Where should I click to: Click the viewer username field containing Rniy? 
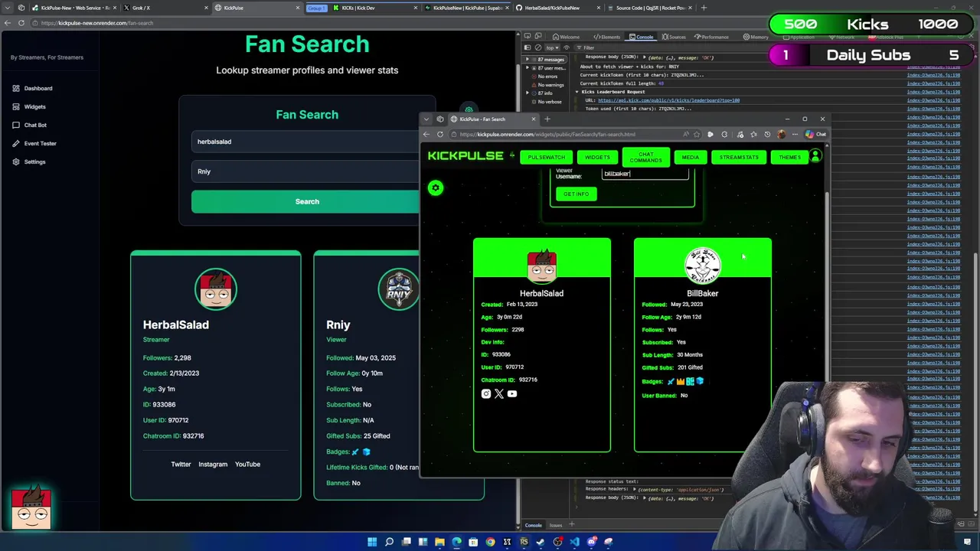(306, 171)
